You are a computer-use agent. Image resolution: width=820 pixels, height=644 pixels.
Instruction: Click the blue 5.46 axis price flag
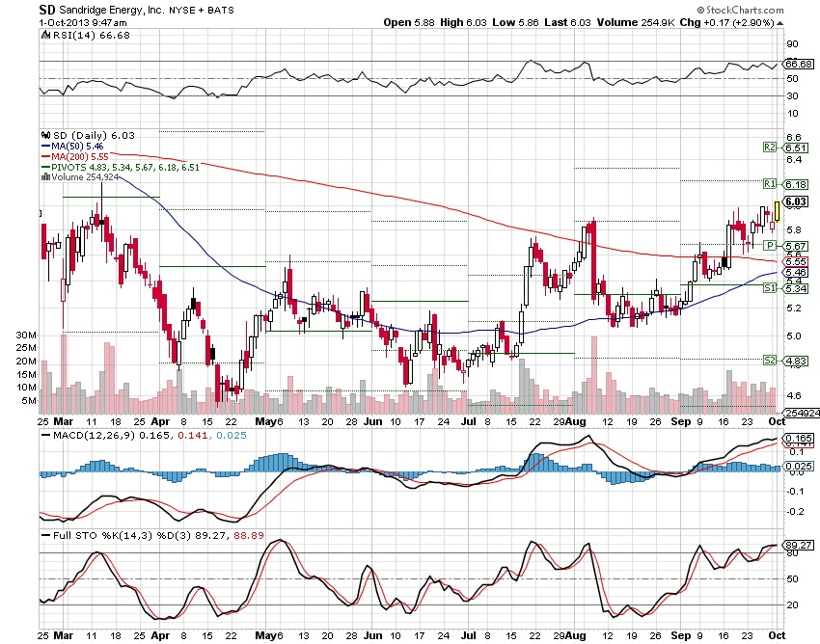tap(796, 272)
